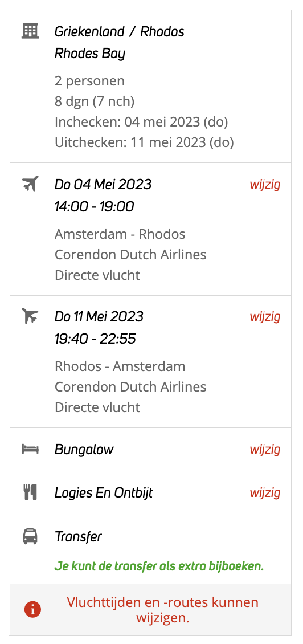The image size is (303, 644).
Task: Open wijzig link for Bungalow room type
Action: [265, 449]
